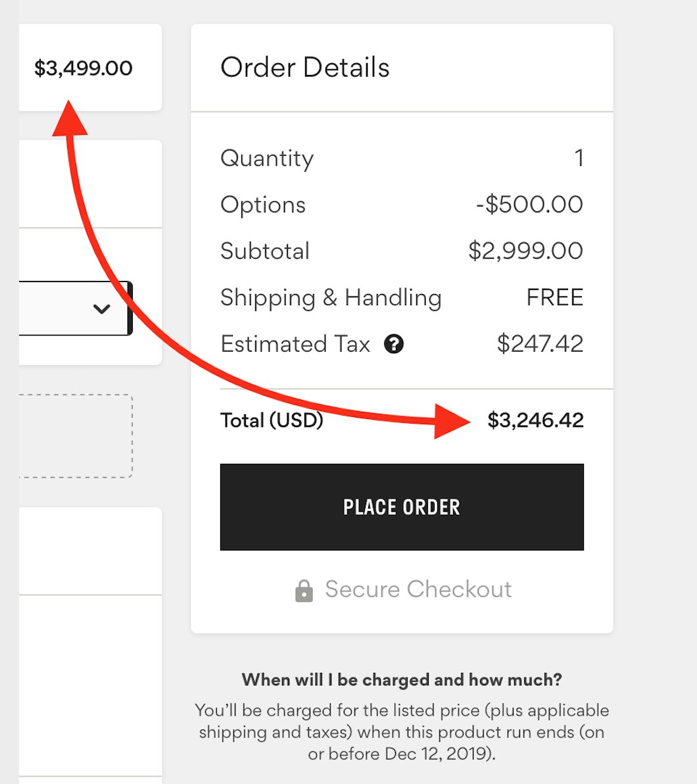Click the Estimated Tax amount $247.42

tap(540, 344)
